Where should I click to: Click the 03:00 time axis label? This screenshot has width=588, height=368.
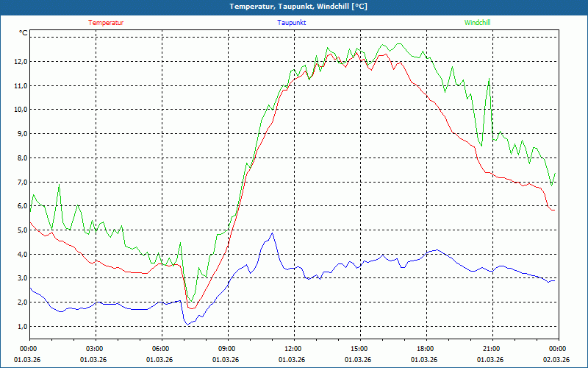point(95,348)
